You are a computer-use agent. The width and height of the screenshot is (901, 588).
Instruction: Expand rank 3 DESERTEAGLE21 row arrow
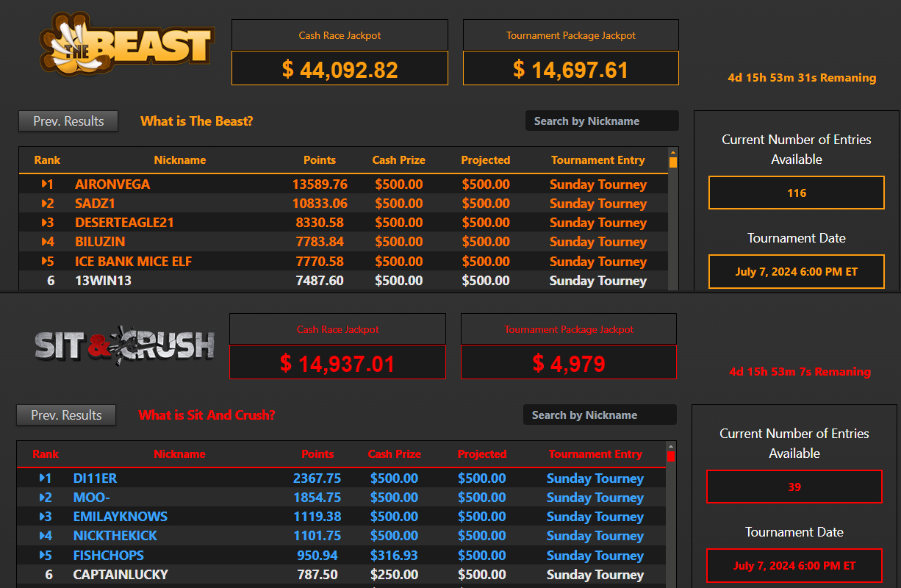[x=44, y=223]
